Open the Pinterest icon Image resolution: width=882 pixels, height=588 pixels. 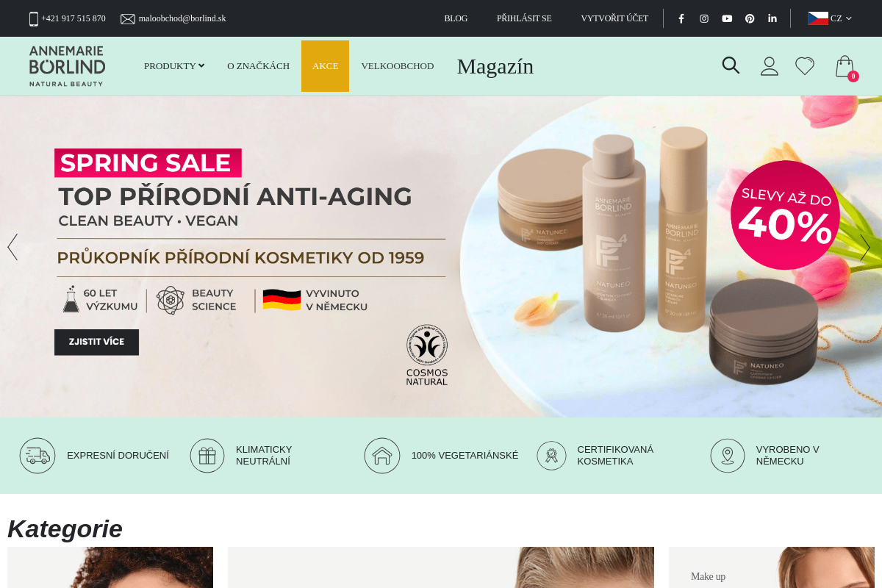click(x=750, y=18)
